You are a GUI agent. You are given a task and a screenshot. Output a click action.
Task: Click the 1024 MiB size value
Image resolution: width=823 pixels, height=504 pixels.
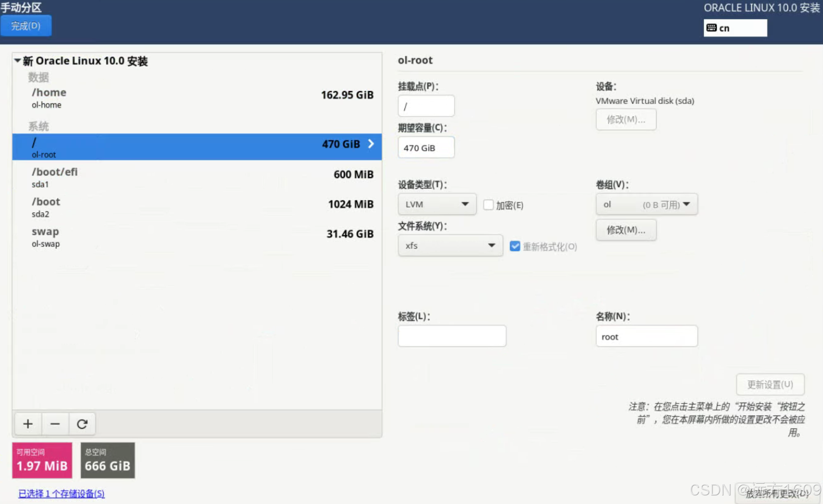point(351,204)
